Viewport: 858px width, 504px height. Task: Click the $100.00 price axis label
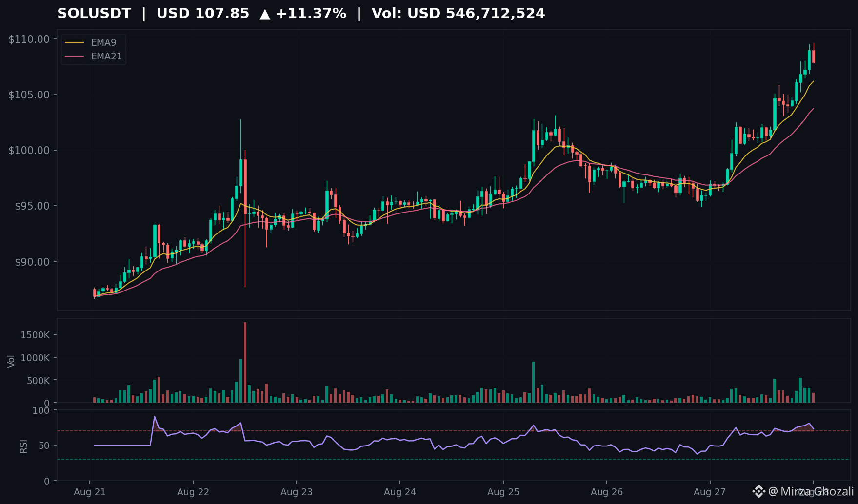(29, 151)
